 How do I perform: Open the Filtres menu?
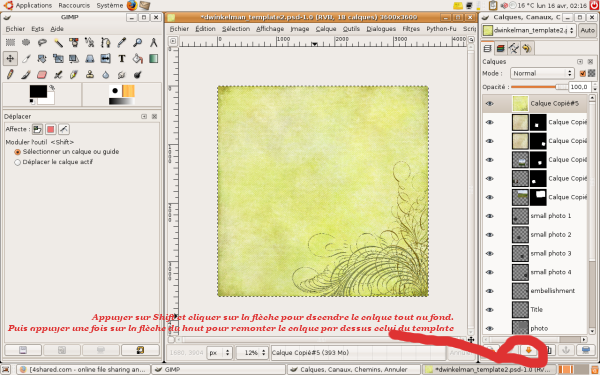click(411, 29)
